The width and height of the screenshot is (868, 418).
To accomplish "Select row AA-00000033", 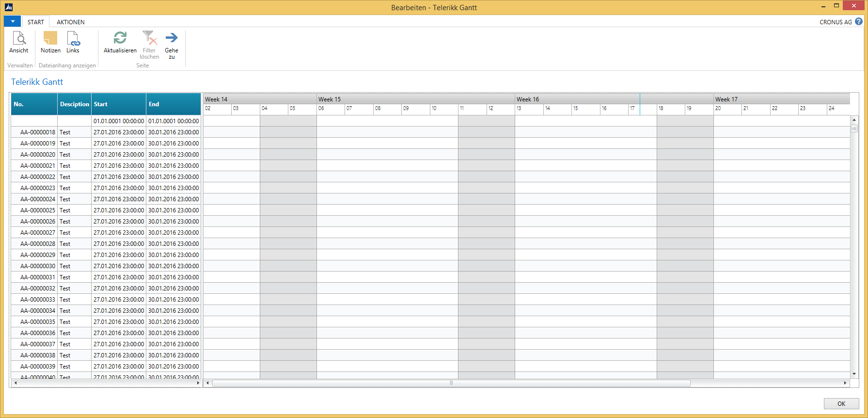I will (106, 299).
